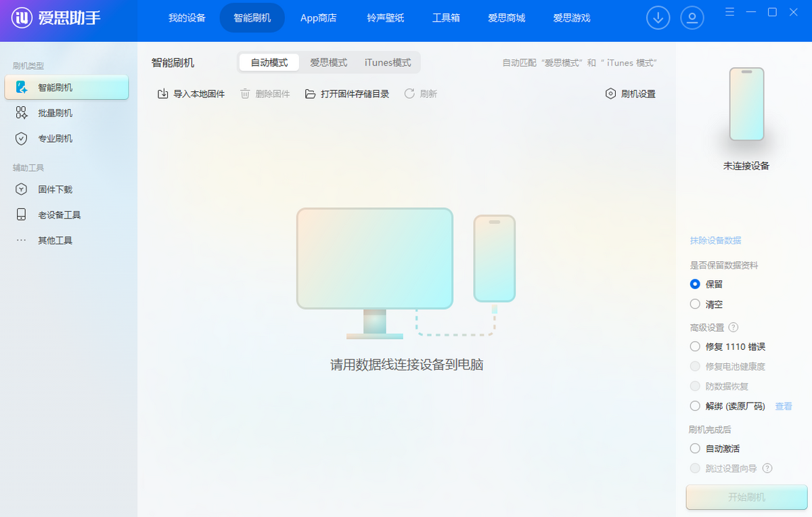This screenshot has width=812, height=517.
Task: Enable the 修复 1110 错误 option
Action: [695, 346]
